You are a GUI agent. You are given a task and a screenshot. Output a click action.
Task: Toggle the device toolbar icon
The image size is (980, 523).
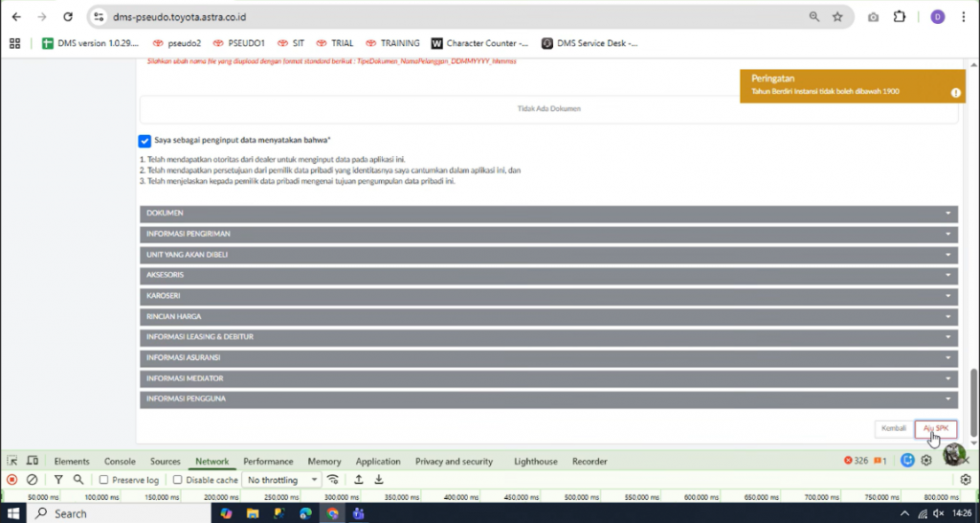tap(33, 461)
